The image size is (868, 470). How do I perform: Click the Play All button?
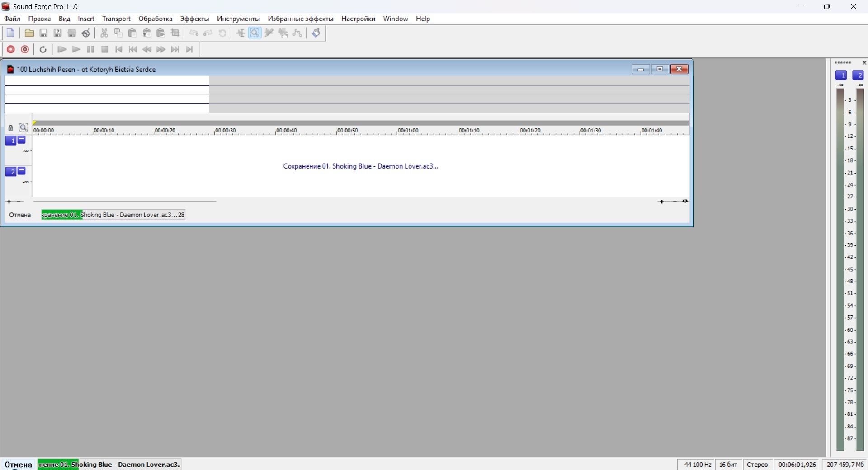[x=62, y=50]
